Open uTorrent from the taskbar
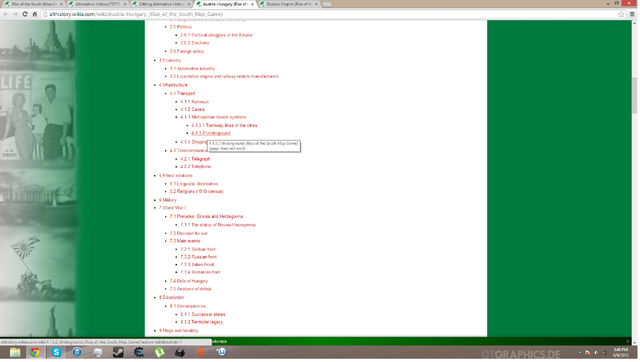 point(160,352)
